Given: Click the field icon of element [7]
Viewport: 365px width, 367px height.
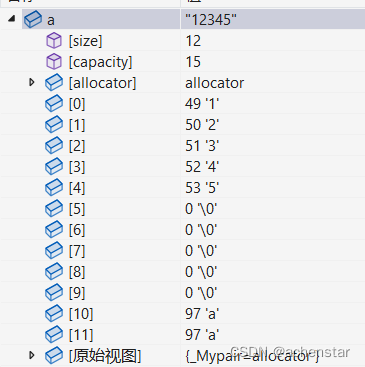Looking at the screenshot, I should [x=54, y=251].
